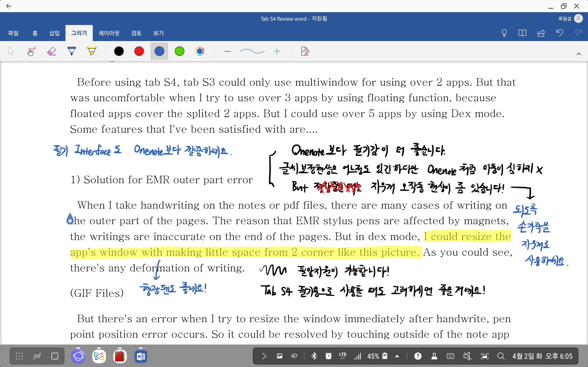
Task: Select black ink color swatch
Action: (x=119, y=51)
